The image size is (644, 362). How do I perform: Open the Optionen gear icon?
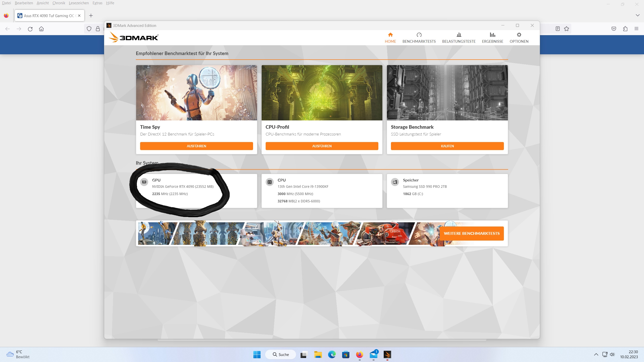coord(519,35)
